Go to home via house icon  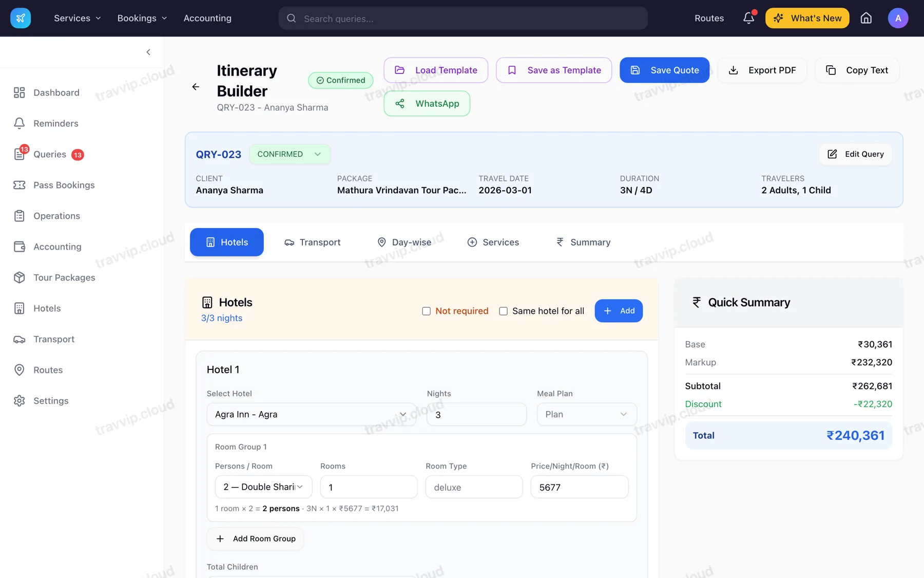[866, 18]
